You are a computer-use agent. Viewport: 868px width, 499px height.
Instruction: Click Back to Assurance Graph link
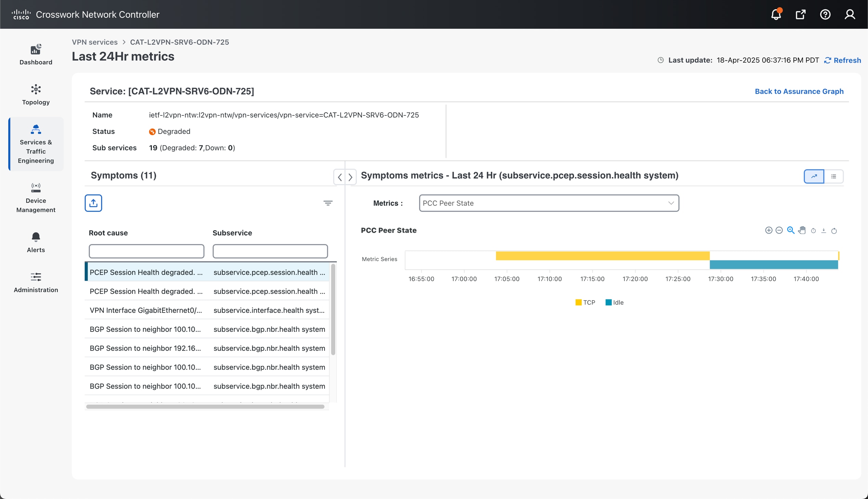coord(799,91)
